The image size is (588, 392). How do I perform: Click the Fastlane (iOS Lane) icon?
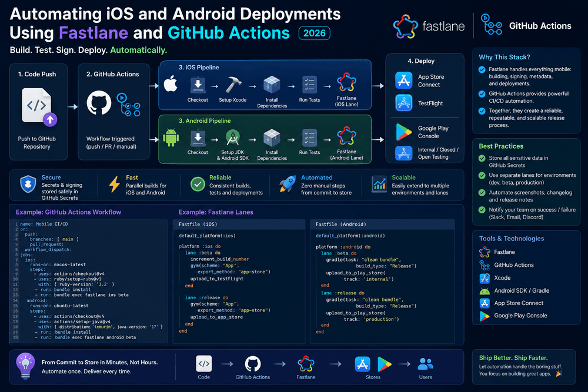point(346,82)
